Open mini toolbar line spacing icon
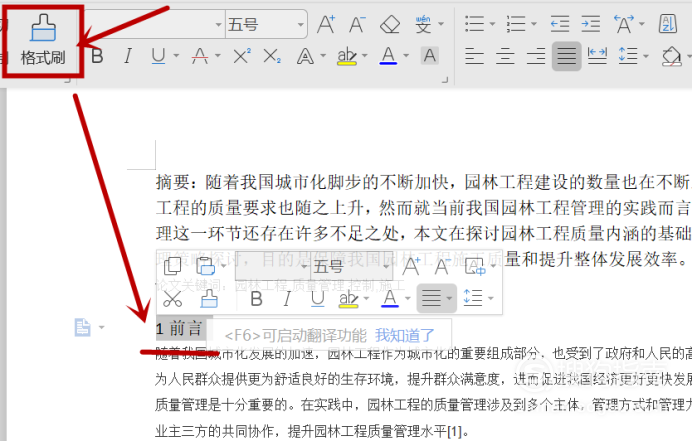The image size is (692, 441). tap(473, 298)
